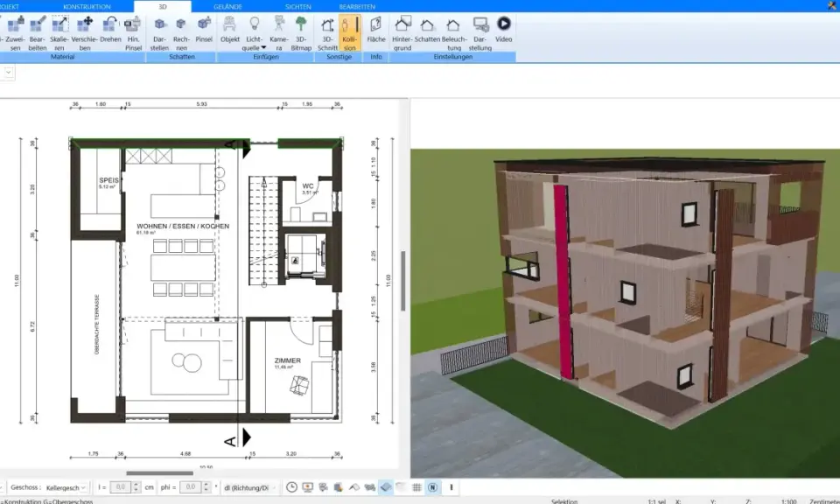Screen dimensions: 840x504
Task: Click the Video play icon
Action: (x=504, y=24)
